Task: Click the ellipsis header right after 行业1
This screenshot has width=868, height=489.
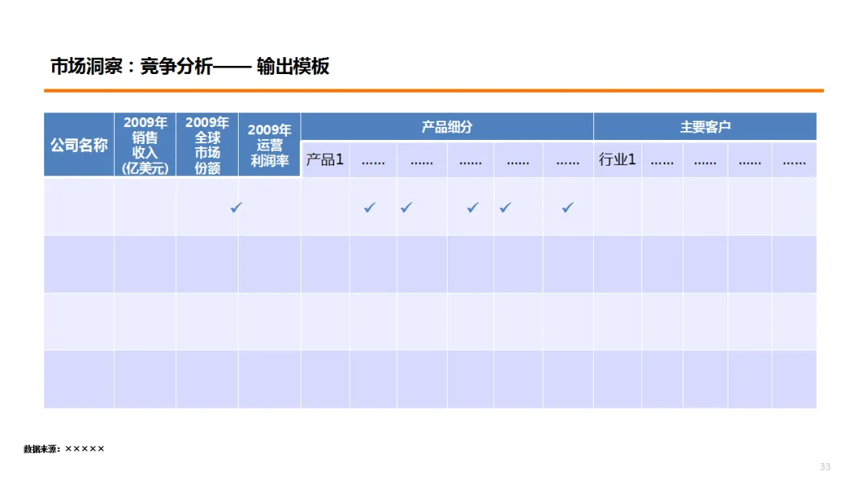Action: (x=662, y=160)
